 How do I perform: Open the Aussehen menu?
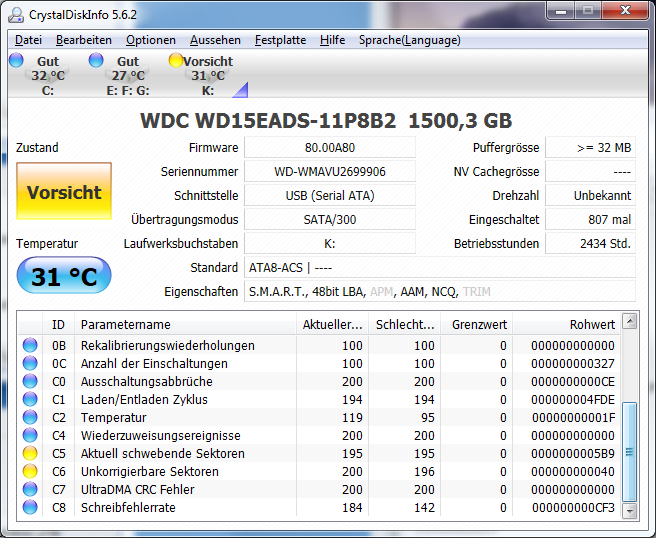coord(215,40)
